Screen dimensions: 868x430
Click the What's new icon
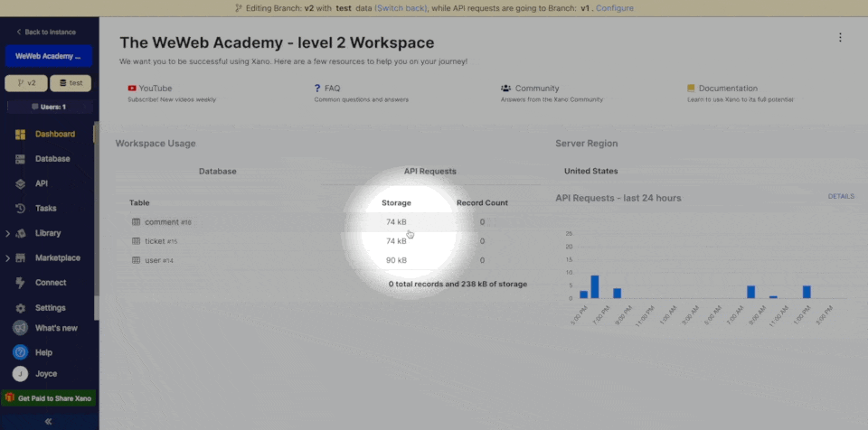coord(20,328)
